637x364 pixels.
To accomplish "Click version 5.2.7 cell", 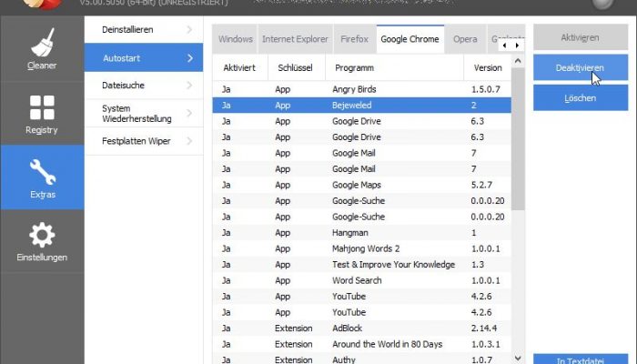I will (x=481, y=185).
